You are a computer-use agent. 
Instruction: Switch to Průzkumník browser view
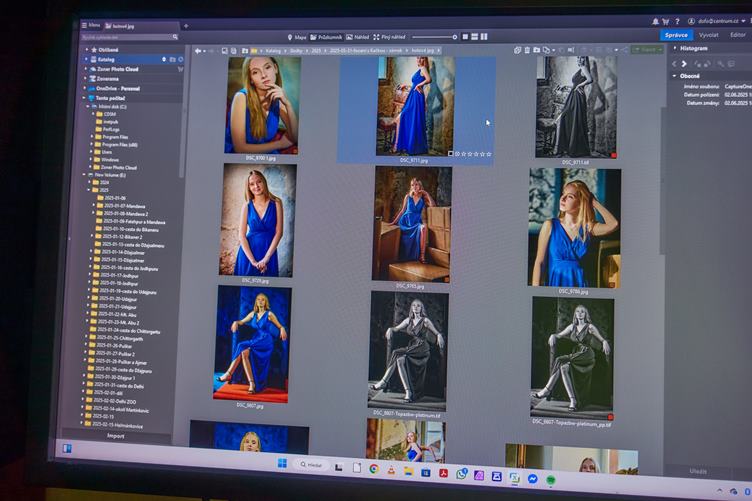tap(326, 37)
